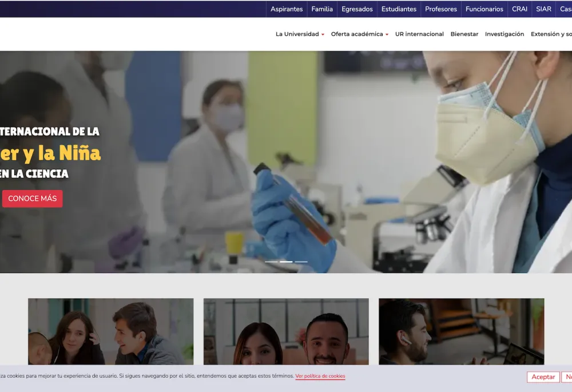
Task: Open the Funcionarios link
Action: point(484,9)
